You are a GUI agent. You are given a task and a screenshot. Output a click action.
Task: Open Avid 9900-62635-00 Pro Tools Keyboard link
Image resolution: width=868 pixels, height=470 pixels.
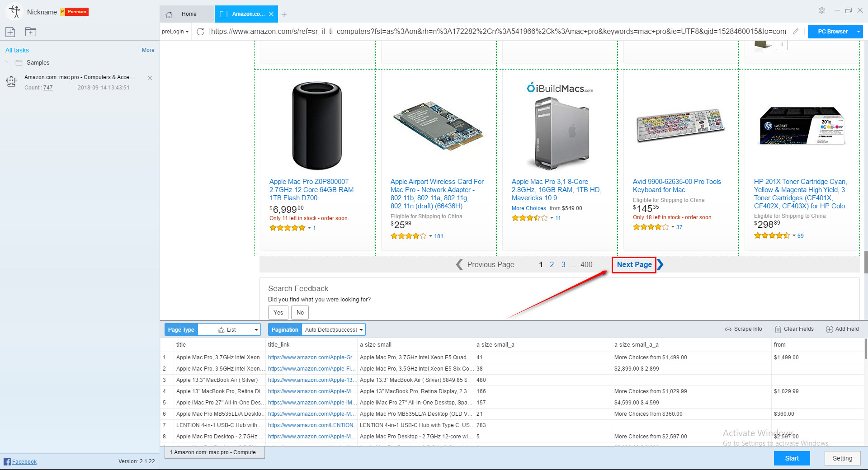(677, 186)
